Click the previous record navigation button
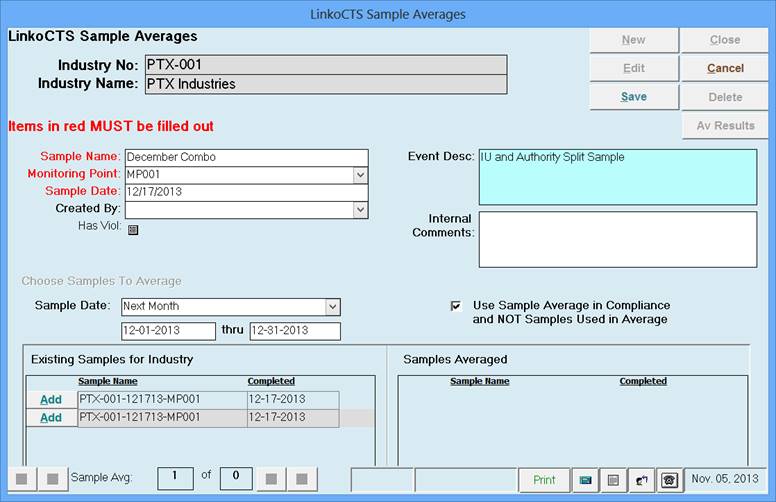 pos(52,479)
